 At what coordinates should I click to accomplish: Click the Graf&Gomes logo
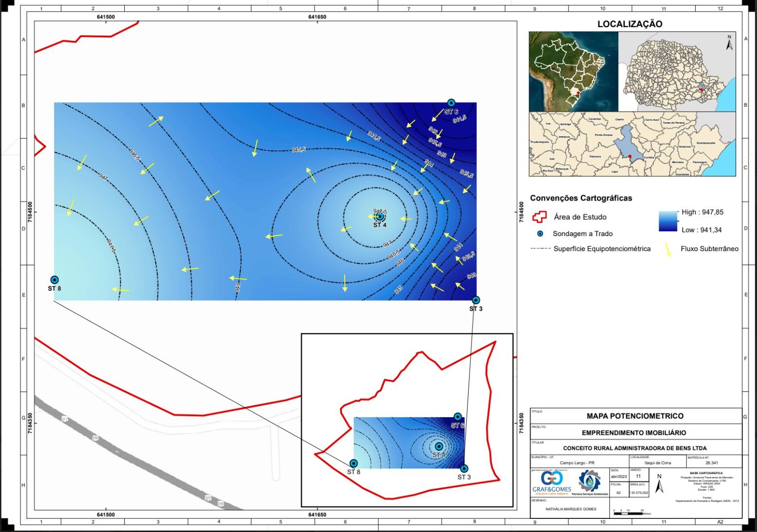tap(551, 482)
